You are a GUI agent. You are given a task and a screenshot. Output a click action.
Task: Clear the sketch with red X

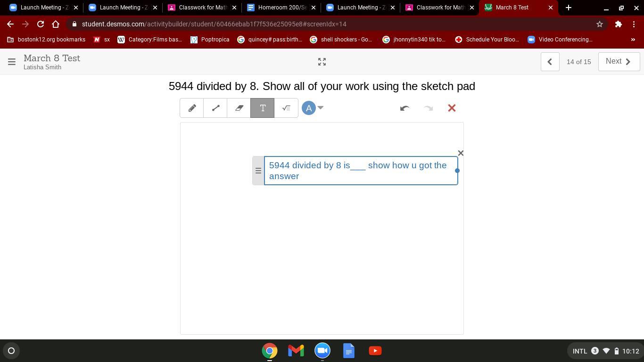[x=452, y=108]
